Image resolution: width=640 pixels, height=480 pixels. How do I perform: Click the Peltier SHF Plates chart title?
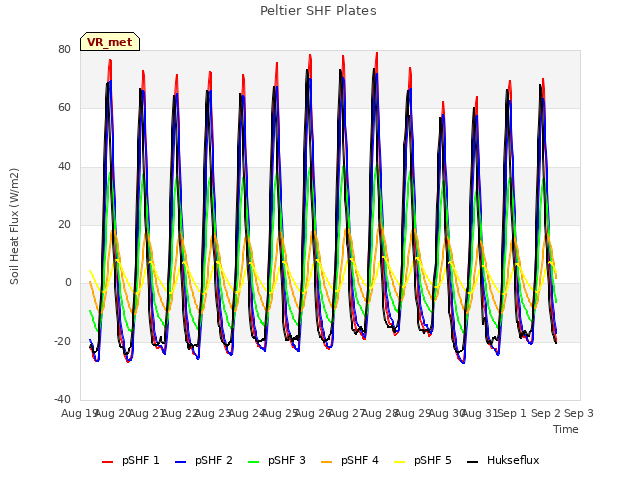tap(318, 11)
